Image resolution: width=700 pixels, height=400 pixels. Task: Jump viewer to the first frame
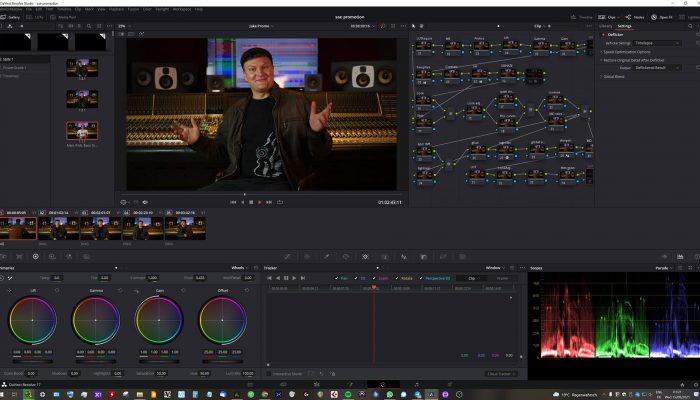pyautogui.click(x=233, y=202)
